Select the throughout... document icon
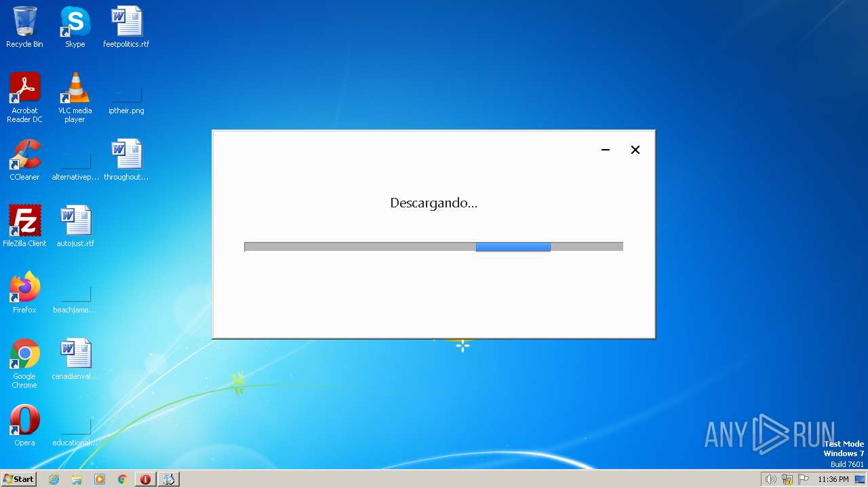The image size is (868, 488). tap(126, 160)
